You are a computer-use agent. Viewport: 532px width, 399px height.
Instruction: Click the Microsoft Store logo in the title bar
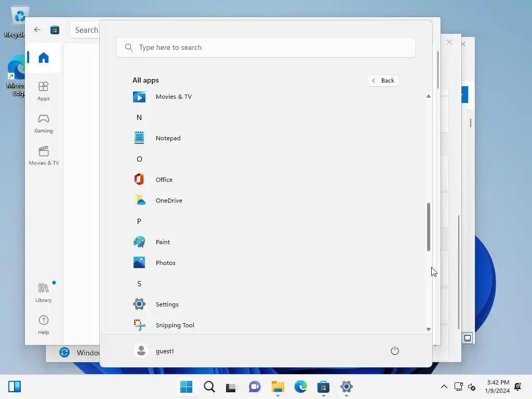coord(55,30)
